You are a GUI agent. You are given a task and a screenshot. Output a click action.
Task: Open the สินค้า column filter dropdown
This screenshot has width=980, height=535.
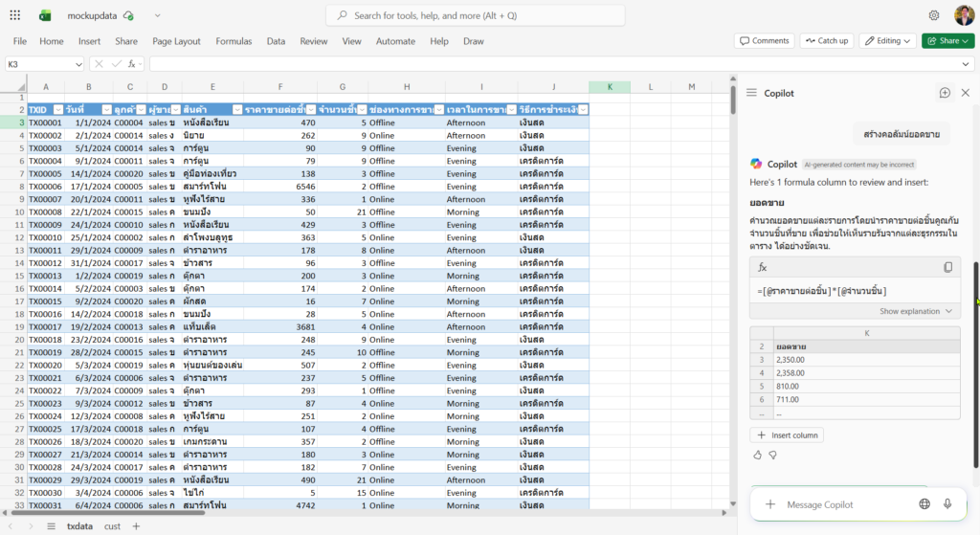click(237, 109)
